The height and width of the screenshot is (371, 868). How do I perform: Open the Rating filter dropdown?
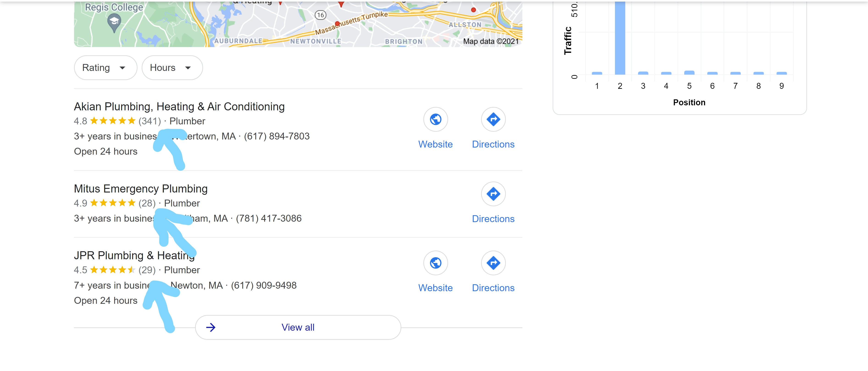[105, 68]
